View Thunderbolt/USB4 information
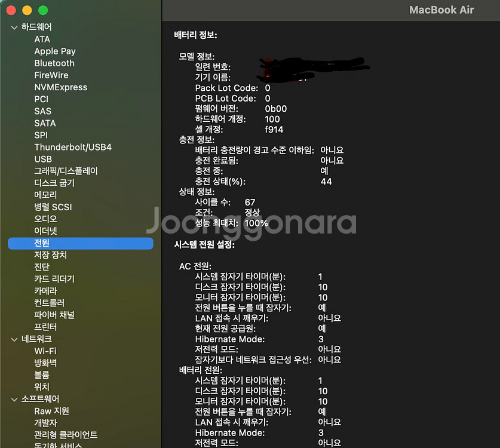 point(73,147)
